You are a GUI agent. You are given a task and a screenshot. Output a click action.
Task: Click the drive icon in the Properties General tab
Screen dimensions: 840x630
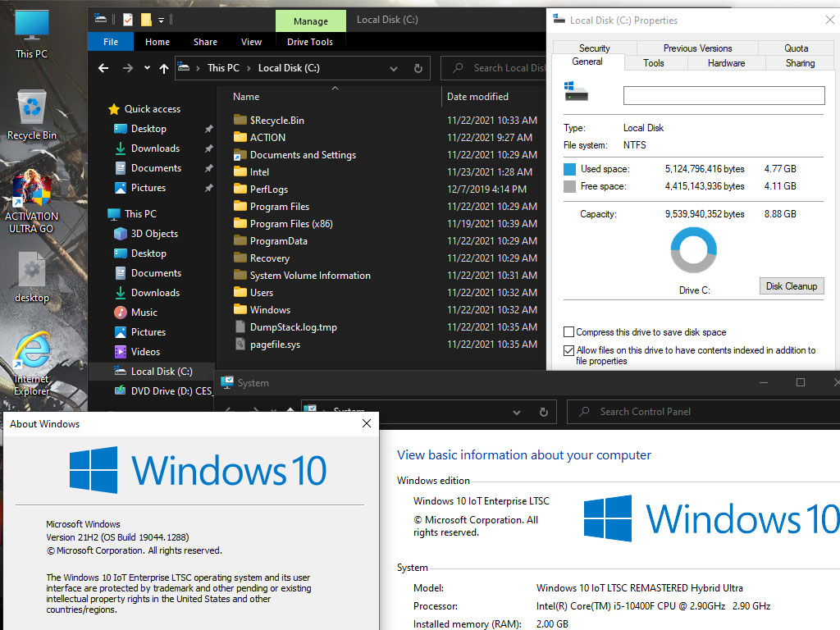(576, 92)
